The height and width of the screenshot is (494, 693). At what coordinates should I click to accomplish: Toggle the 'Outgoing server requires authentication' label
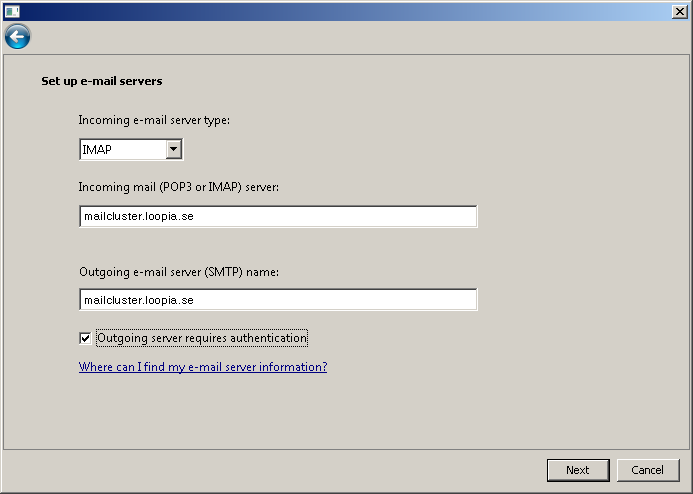[x=202, y=338]
